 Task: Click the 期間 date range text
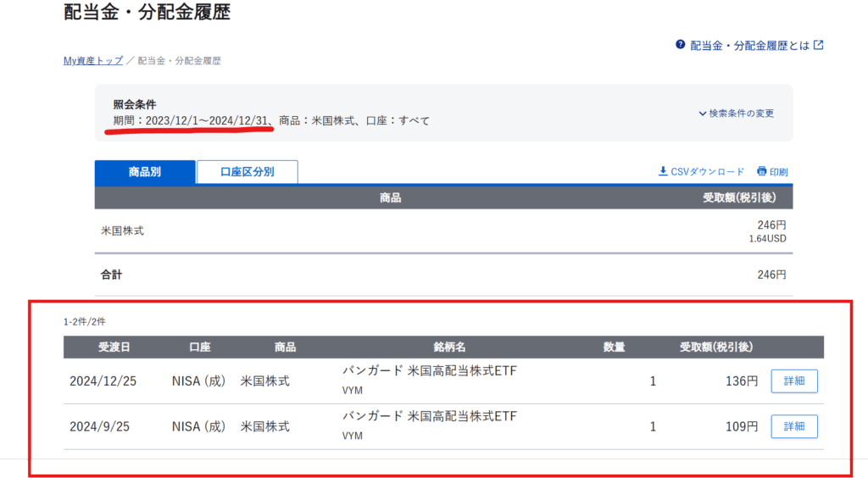206,121
